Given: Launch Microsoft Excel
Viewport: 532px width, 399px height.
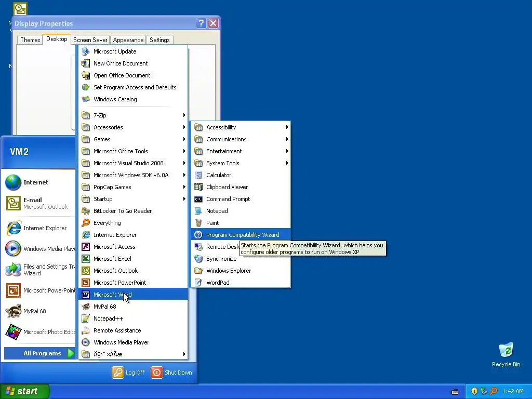Looking at the screenshot, I should pos(133,259).
